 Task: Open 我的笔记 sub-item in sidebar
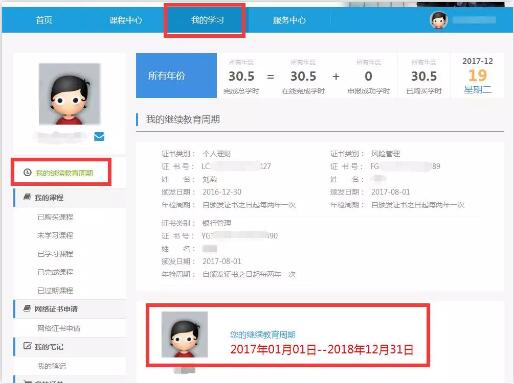click(52, 366)
